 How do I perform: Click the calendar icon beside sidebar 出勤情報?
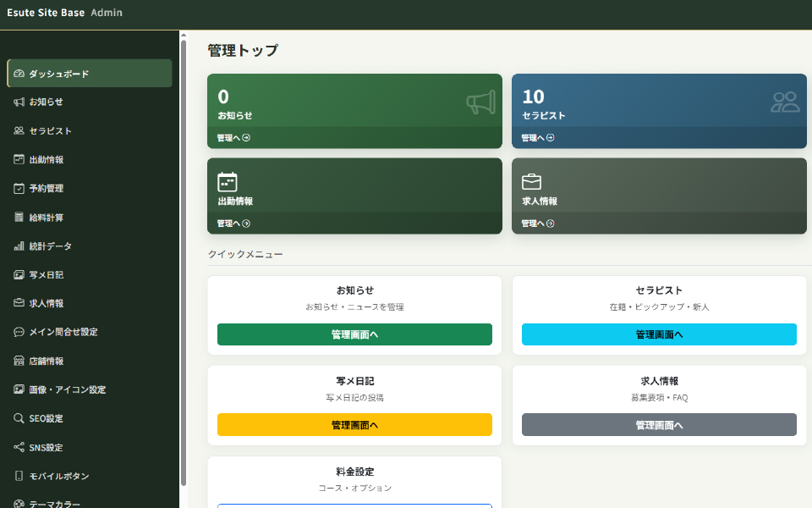coord(19,160)
